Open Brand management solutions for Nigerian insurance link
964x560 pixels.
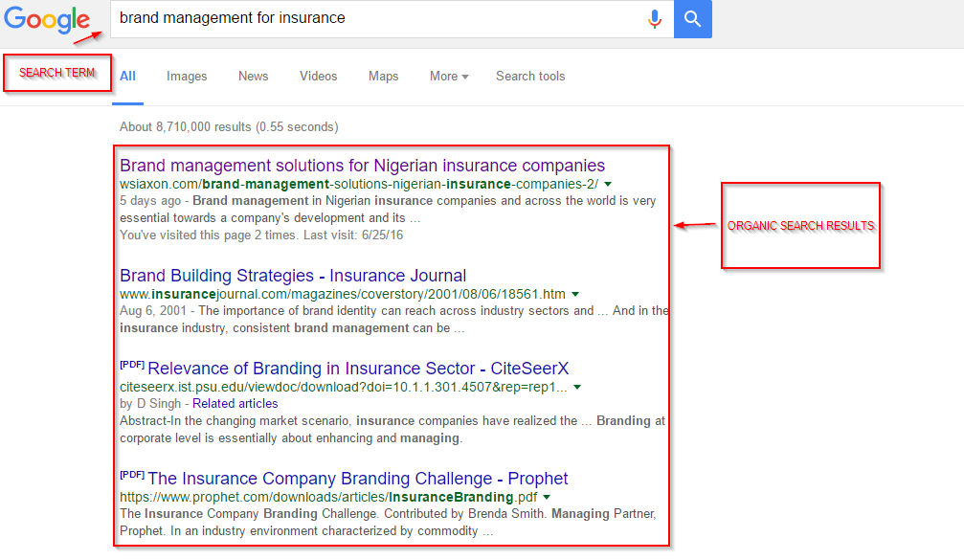click(362, 166)
